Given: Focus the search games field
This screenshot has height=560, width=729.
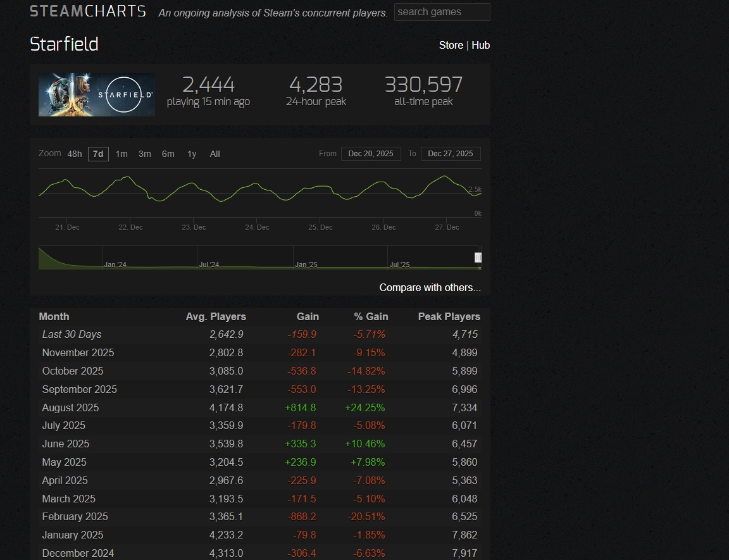Looking at the screenshot, I should 442,12.
